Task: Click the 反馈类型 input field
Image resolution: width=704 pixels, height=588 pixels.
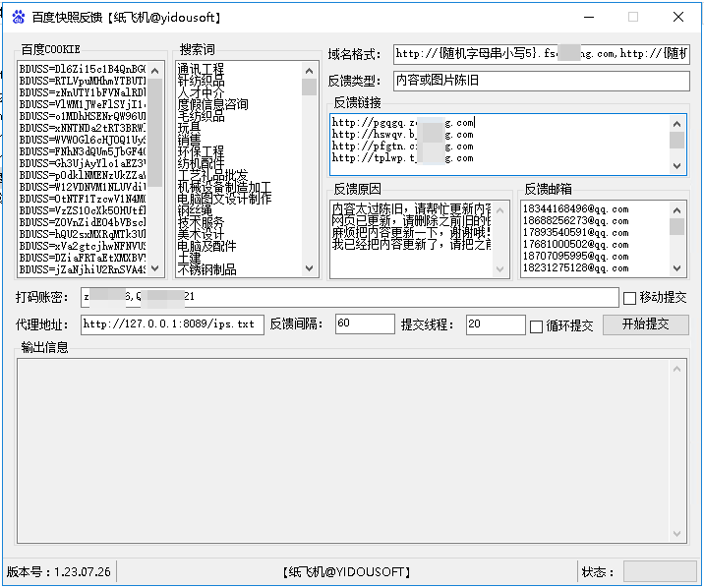Action: 542,81
